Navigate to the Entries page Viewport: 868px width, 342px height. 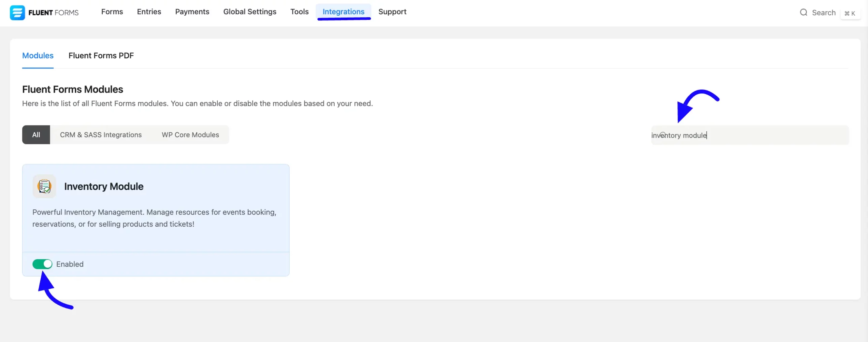pyautogui.click(x=149, y=12)
